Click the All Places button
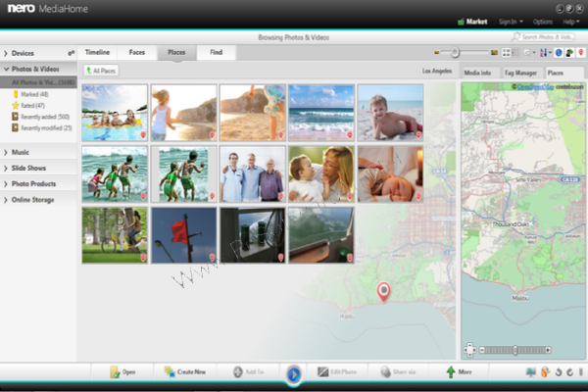 coord(101,71)
